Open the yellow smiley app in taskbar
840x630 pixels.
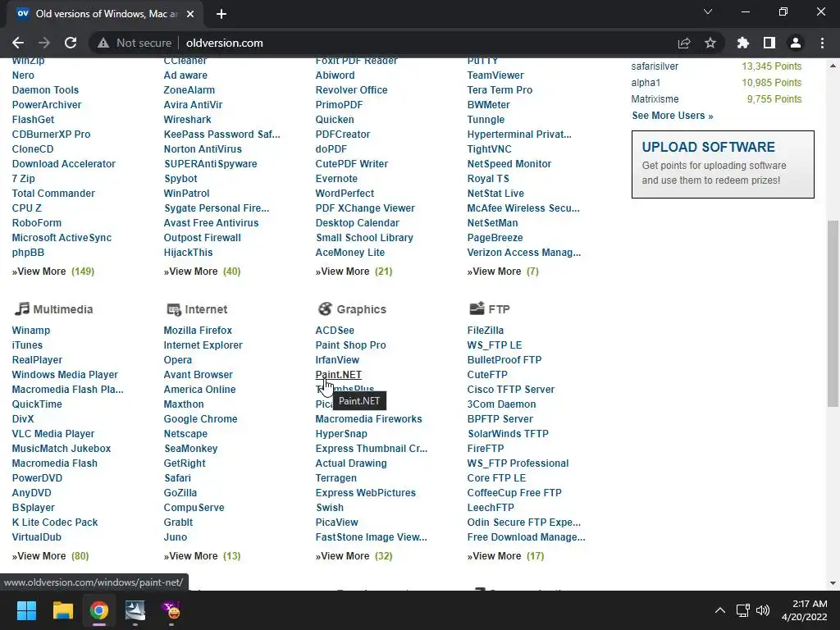(x=171, y=610)
